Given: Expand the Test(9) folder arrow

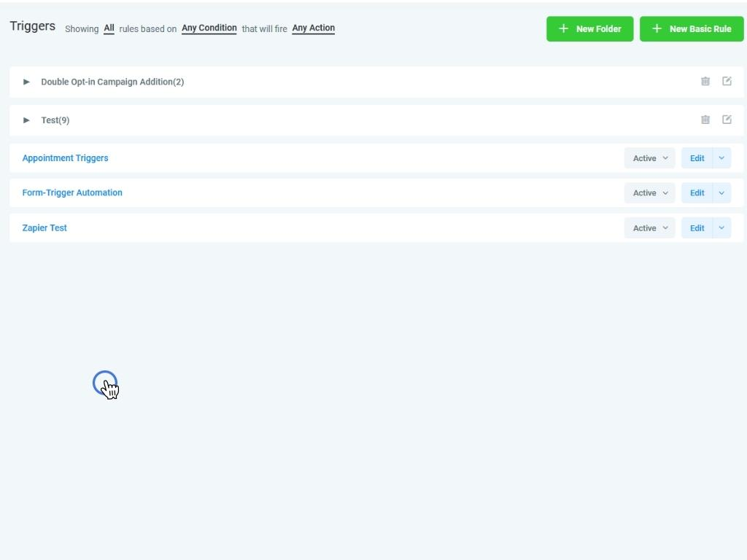Looking at the screenshot, I should tap(27, 120).
